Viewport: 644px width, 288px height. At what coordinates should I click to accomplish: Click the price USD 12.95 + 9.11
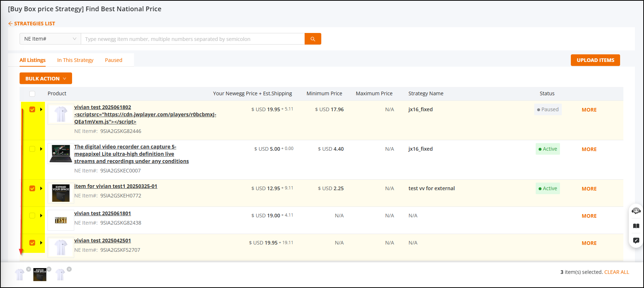coord(272,188)
